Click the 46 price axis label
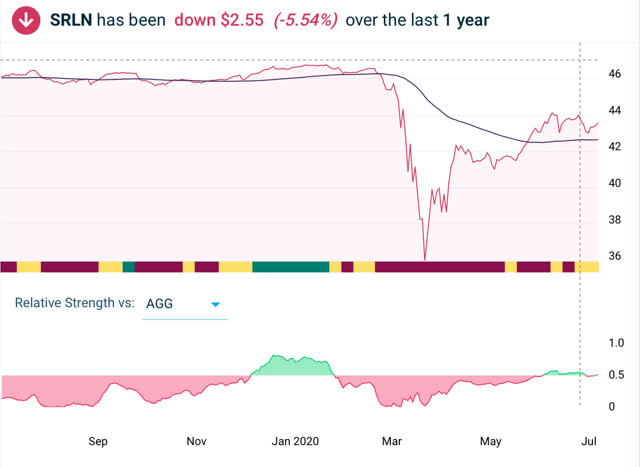 tap(614, 74)
